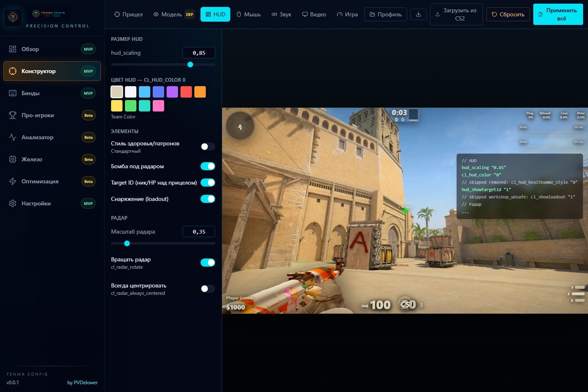This screenshot has width=588, height=392.
Task: Select the purple HUD color swatch
Action: pyautogui.click(x=172, y=92)
